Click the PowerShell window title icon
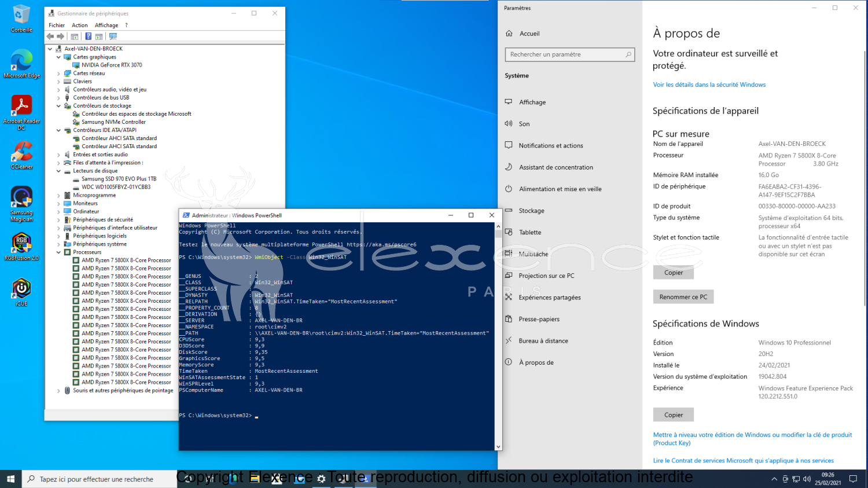 click(186, 215)
